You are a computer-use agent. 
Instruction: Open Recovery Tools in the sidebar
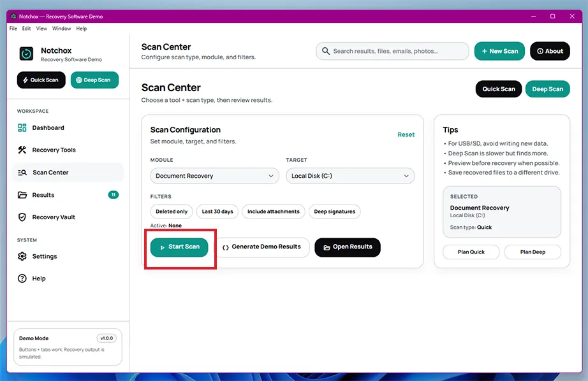[x=68, y=150]
